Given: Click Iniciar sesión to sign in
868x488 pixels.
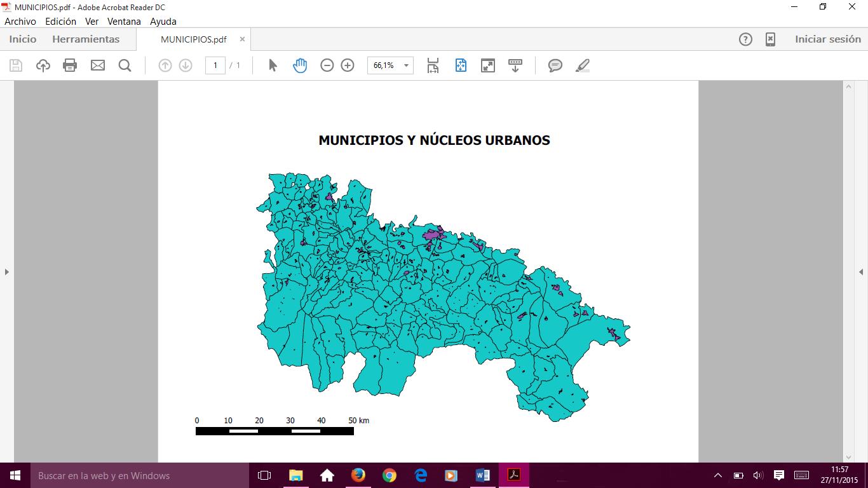Looking at the screenshot, I should click(x=827, y=39).
